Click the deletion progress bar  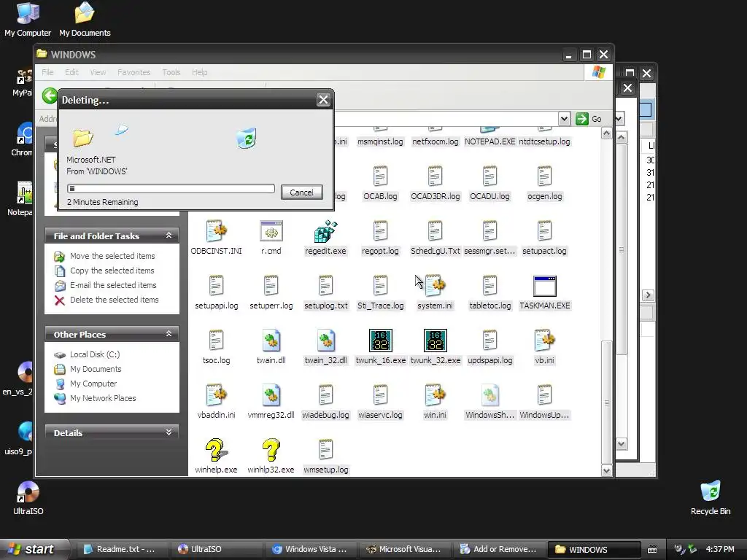click(x=171, y=189)
